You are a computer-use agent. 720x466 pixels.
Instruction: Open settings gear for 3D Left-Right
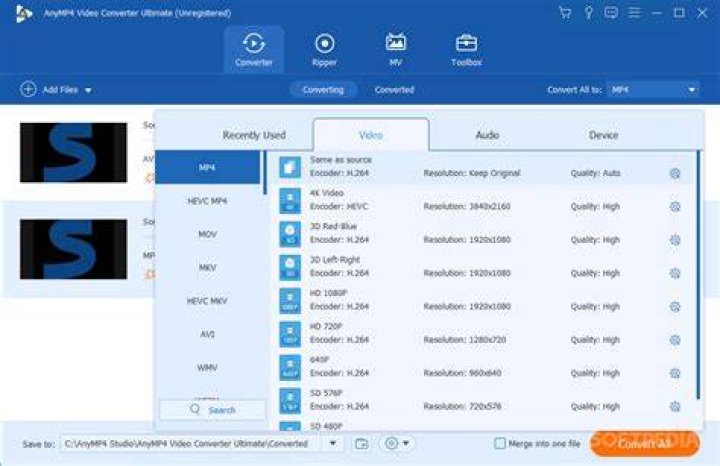coord(675,273)
